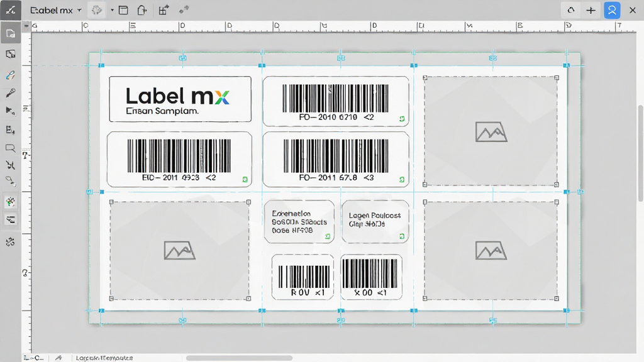Select the bottom-right image placeholder

click(x=491, y=250)
